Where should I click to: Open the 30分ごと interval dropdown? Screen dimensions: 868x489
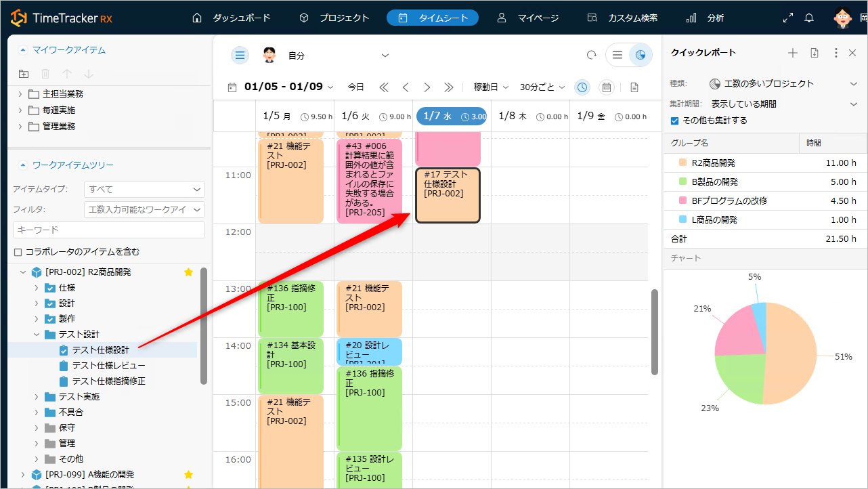tap(542, 87)
